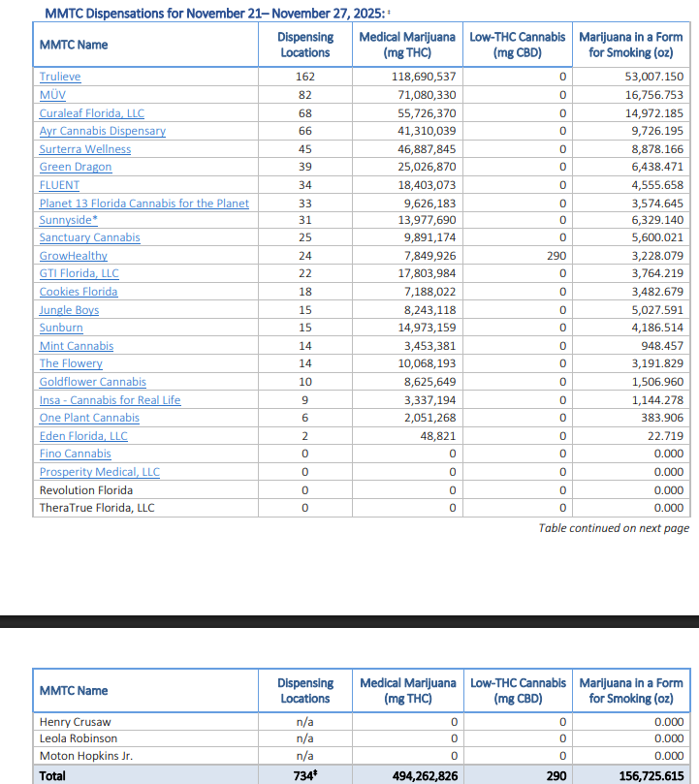
Task: Follow the Goldflower Cannabis link
Action: (92, 382)
